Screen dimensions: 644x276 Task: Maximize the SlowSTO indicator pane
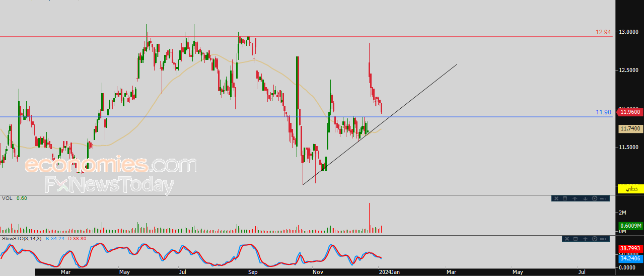click(x=576, y=239)
